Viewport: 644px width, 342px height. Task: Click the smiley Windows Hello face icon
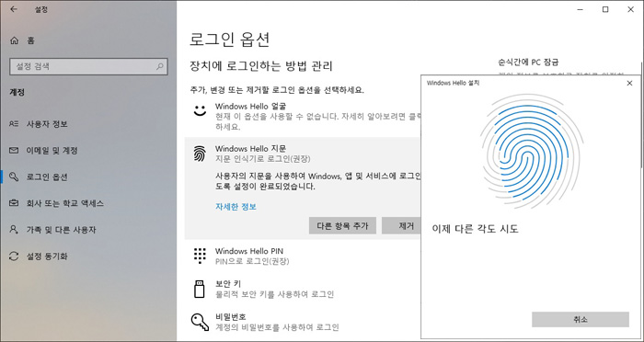click(x=200, y=110)
